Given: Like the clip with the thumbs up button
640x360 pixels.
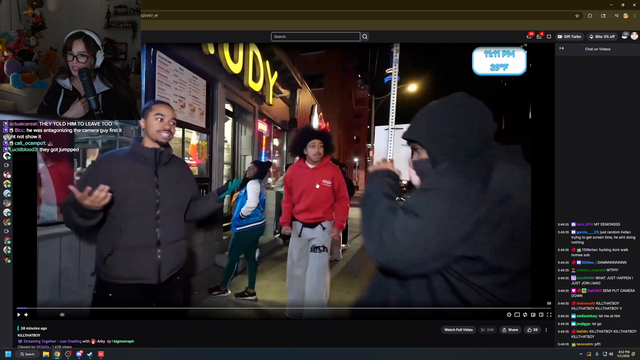Looking at the screenshot, I should click(532, 330).
